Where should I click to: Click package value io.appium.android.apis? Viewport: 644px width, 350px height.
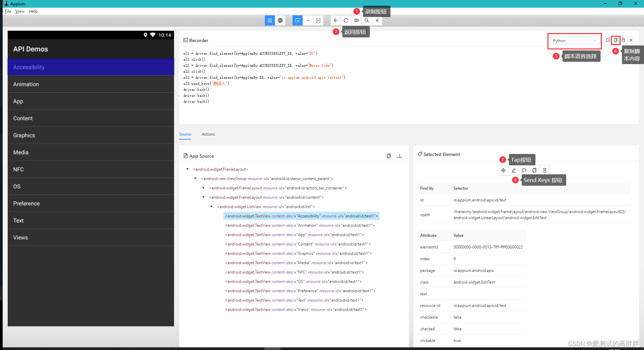[x=474, y=271]
